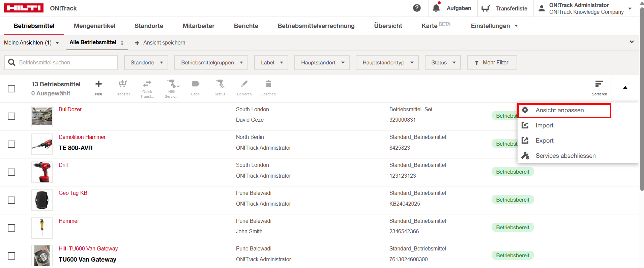Switch to the Standorte navigation tab

tap(149, 26)
